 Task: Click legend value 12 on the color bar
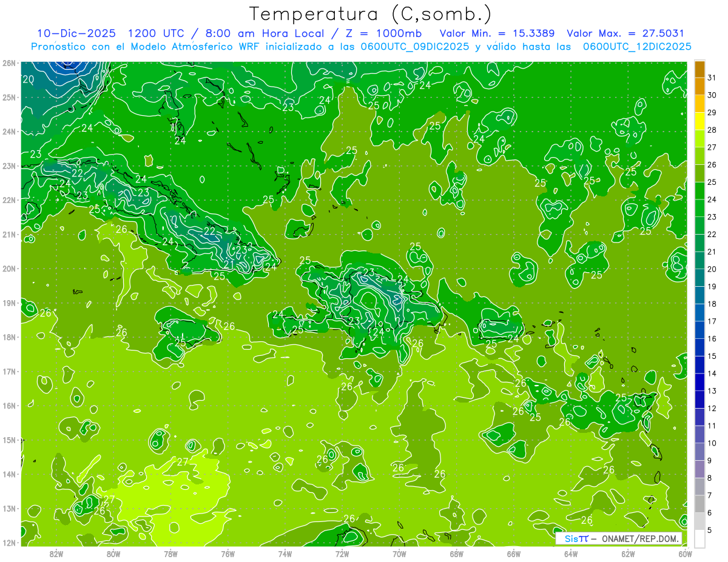712,408
